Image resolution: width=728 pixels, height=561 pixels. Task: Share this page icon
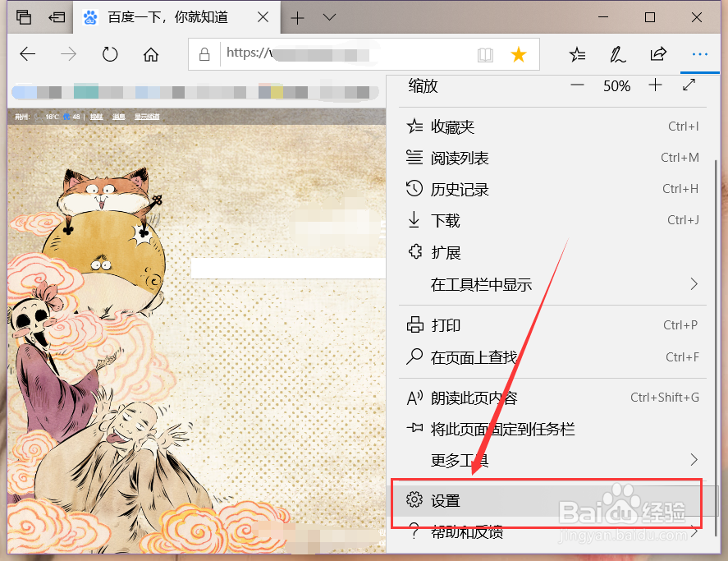tap(658, 54)
